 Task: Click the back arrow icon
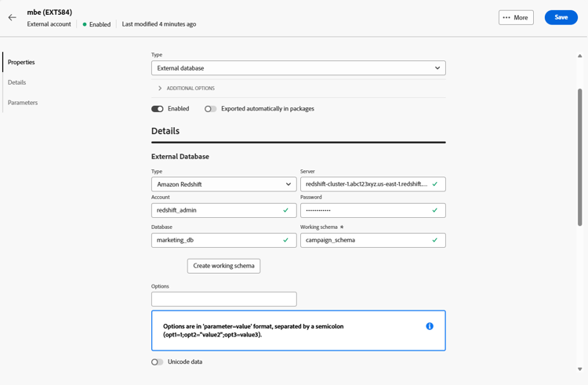coord(13,17)
